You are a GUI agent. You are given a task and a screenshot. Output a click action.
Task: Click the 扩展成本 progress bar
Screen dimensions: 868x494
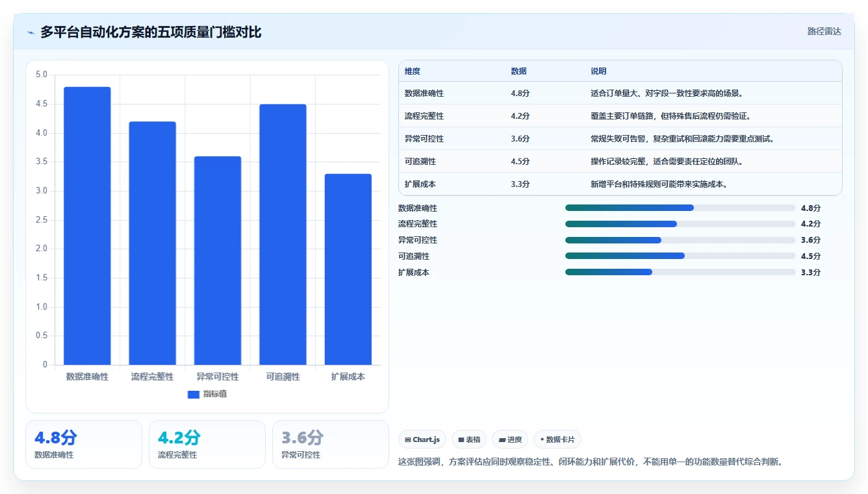(680, 272)
